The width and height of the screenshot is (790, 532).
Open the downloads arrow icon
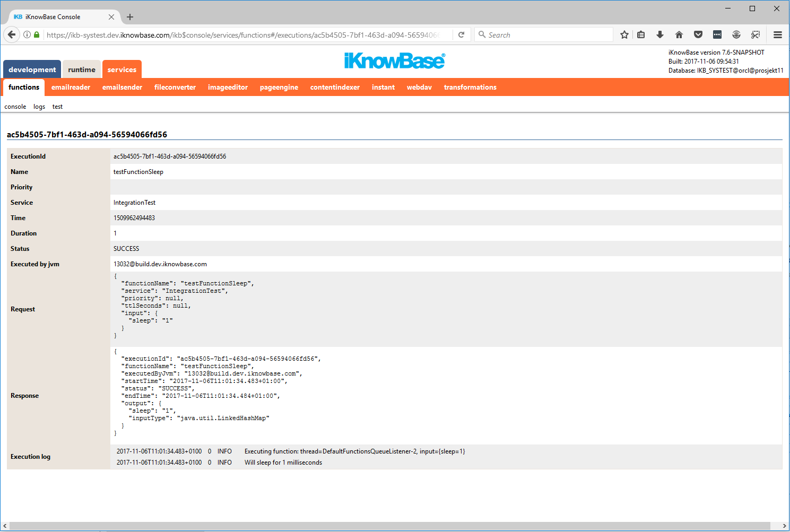660,35
